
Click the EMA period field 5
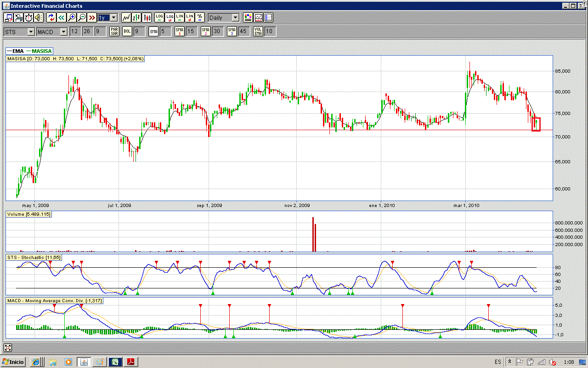click(166, 31)
